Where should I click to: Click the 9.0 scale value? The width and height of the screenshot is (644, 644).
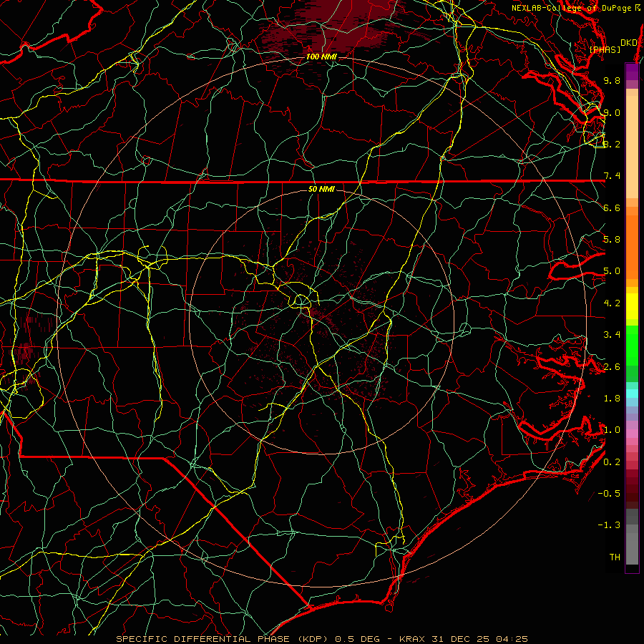coord(612,112)
